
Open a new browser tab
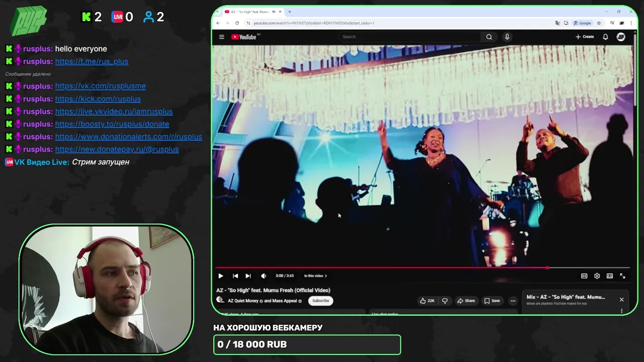coord(289,12)
